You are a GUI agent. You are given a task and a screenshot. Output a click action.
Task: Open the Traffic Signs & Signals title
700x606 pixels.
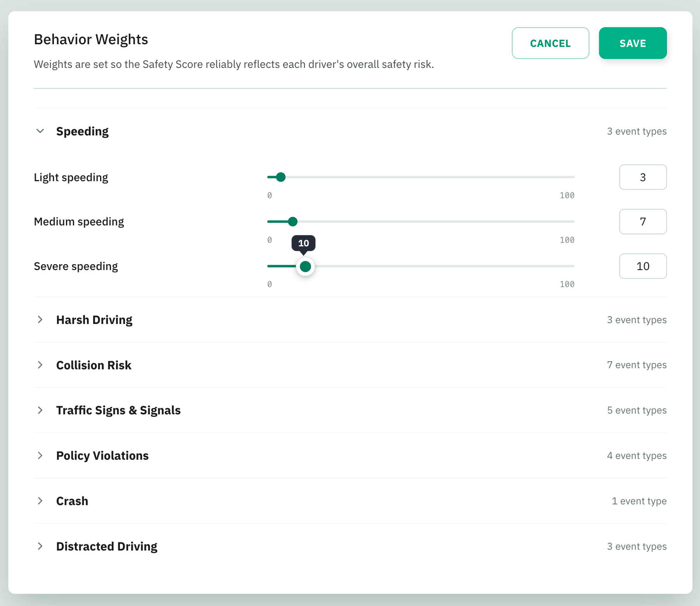[x=118, y=410]
